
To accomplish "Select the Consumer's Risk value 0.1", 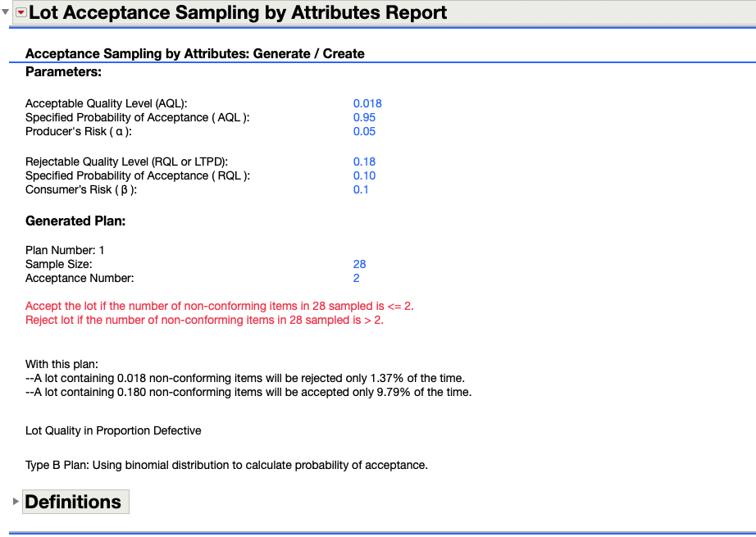I will coord(361,190).
